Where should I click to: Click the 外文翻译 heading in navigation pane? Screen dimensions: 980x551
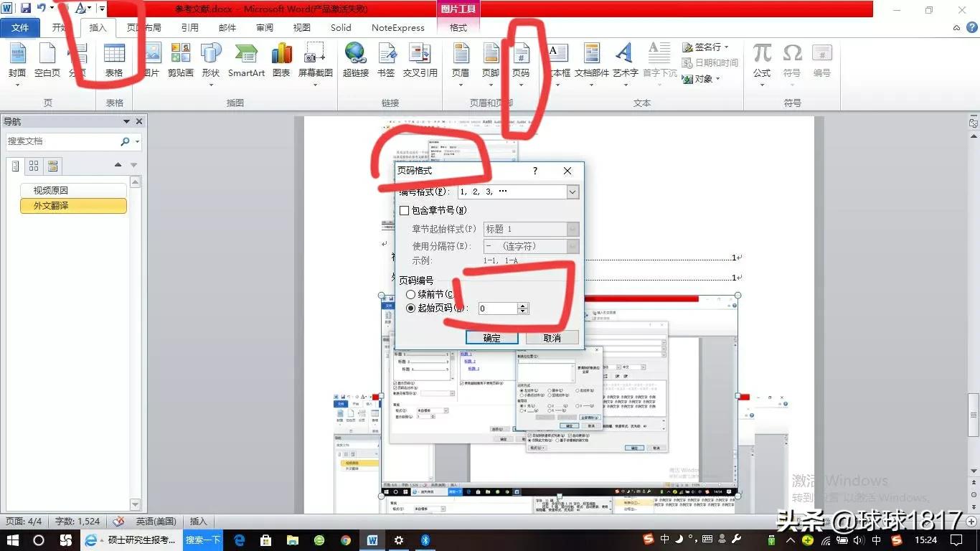pos(73,206)
